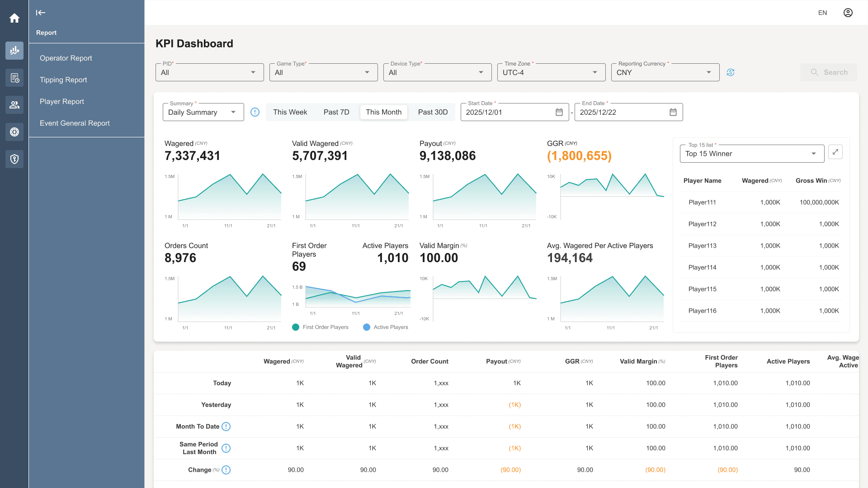Click the GGR line chart

(612, 197)
